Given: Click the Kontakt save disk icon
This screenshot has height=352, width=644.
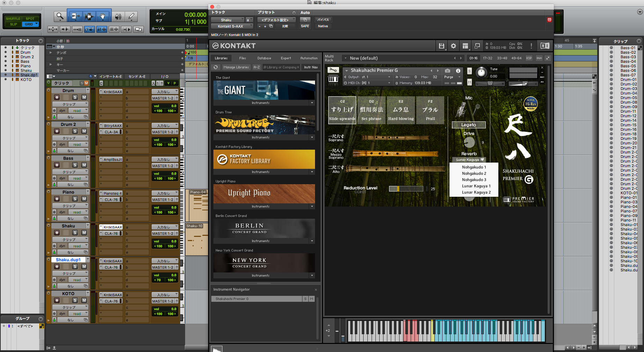Looking at the screenshot, I should coord(441,46).
